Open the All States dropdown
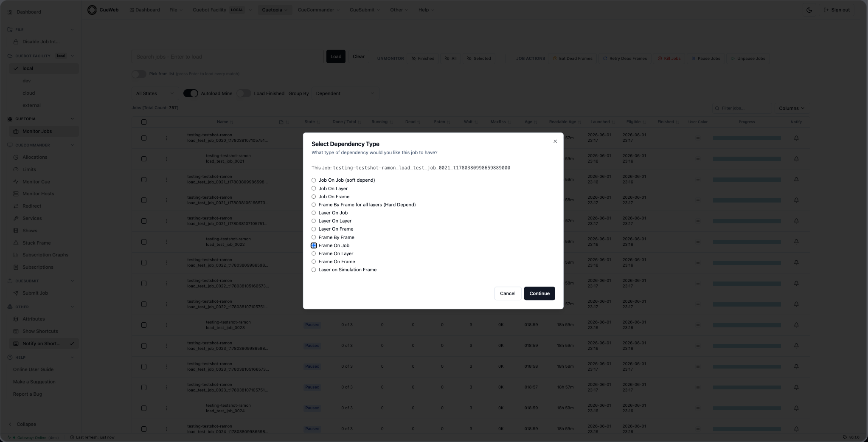The image size is (868, 442). pos(155,93)
